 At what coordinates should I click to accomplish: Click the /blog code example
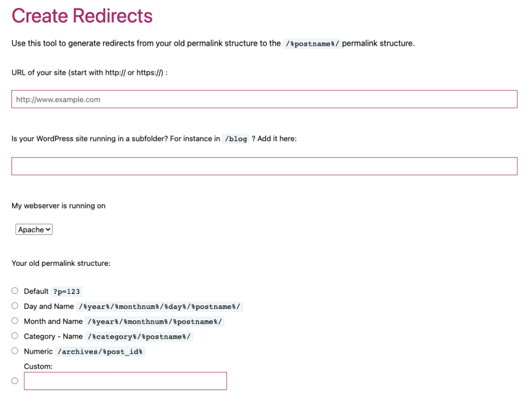tap(236, 139)
